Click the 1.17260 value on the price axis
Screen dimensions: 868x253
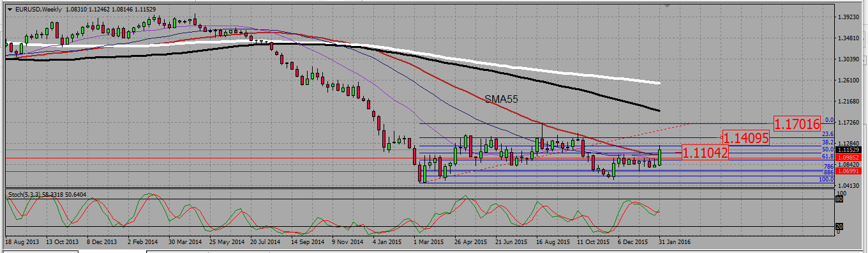[849, 123]
